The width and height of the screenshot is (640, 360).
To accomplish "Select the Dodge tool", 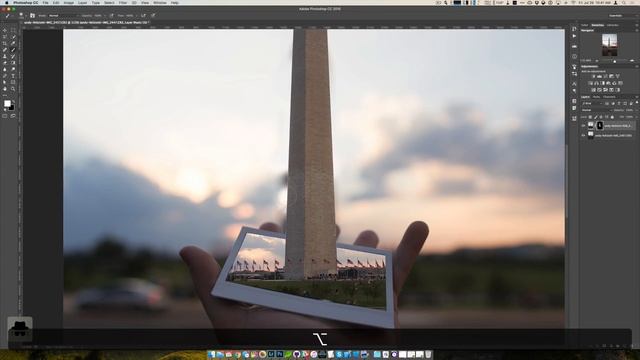I will pyautogui.click(x=13, y=69).
